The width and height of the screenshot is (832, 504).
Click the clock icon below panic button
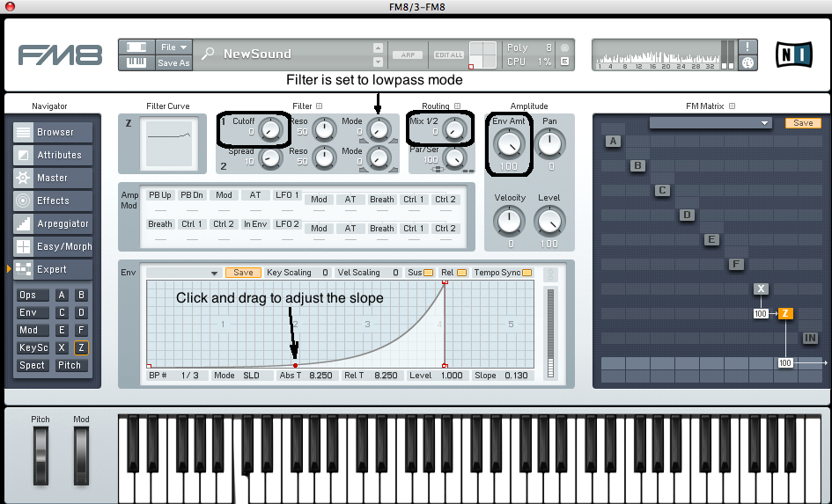[x=747, y=62]
